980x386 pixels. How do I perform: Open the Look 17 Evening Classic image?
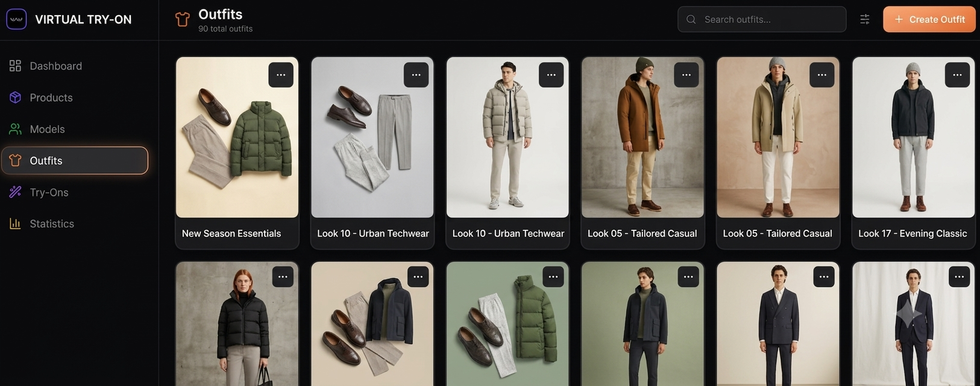[913, 138]
